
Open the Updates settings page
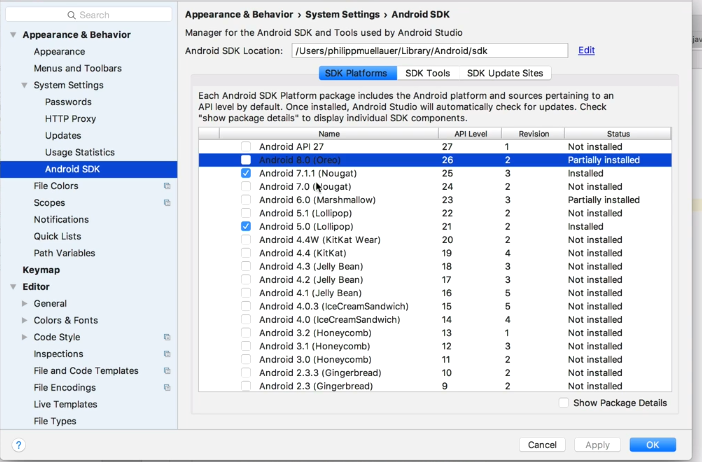(63, 136)
